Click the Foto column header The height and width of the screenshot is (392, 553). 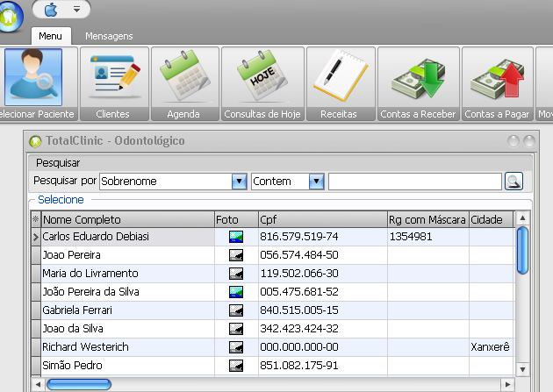(236, 219)
